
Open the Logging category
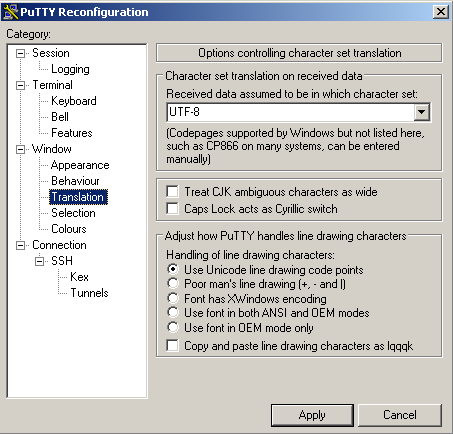[70, 69]
